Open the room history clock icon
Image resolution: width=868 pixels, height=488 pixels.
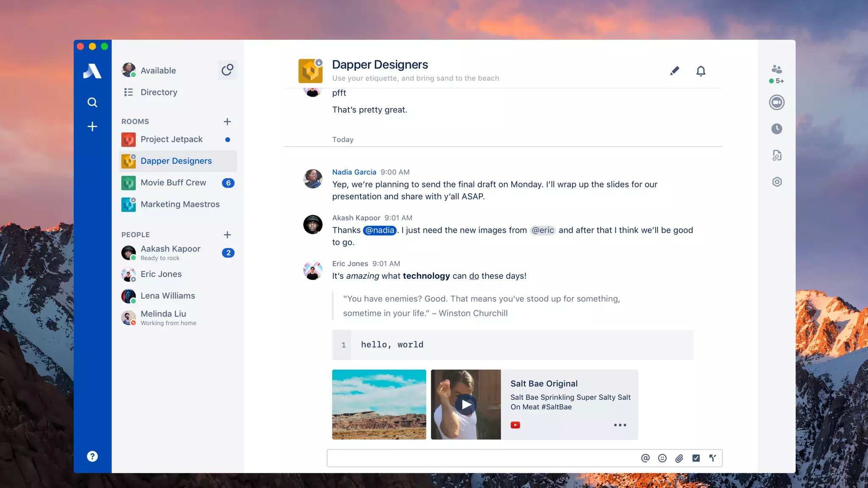coord(776,129)
